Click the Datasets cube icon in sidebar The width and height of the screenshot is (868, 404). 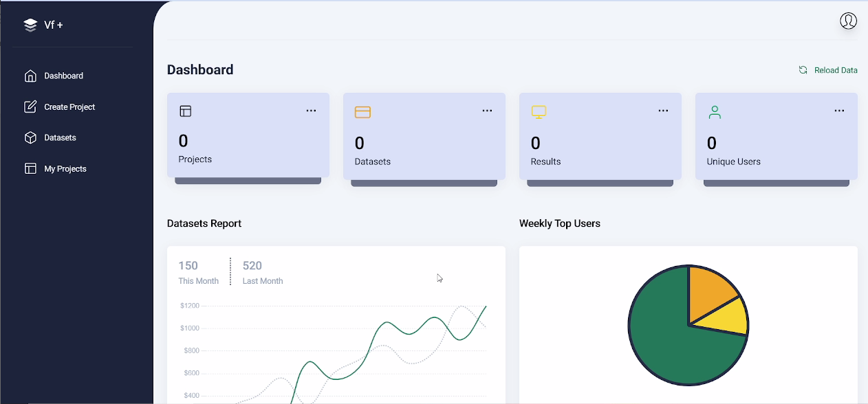pos(30,137)
